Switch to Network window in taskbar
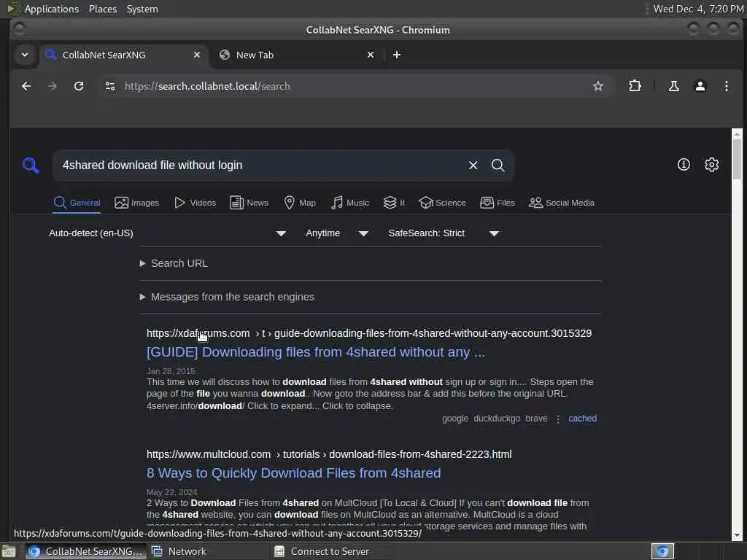The height and width of the screenshot is (560, 747). [209, 551]
